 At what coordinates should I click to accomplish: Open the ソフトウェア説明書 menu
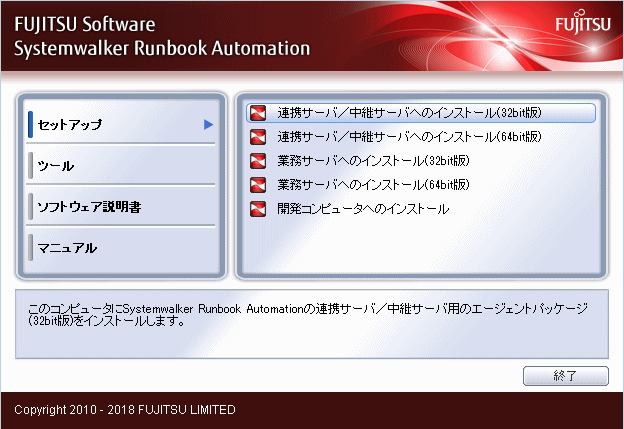coord(121,207)
